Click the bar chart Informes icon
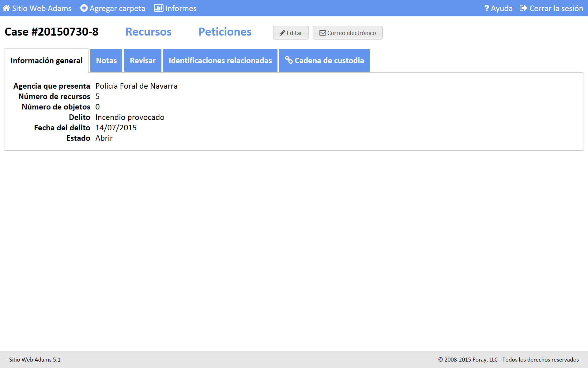The height and width of the screenshot is (368, 588). click(x=159, y=8)
